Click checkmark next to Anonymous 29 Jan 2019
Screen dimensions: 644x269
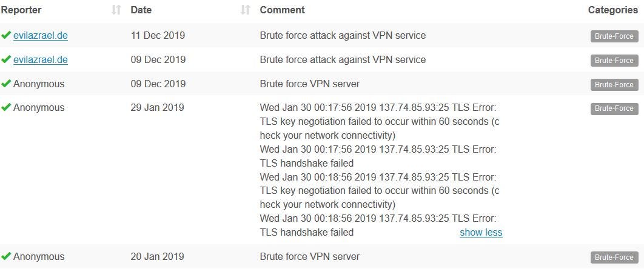tap(5, 107)
